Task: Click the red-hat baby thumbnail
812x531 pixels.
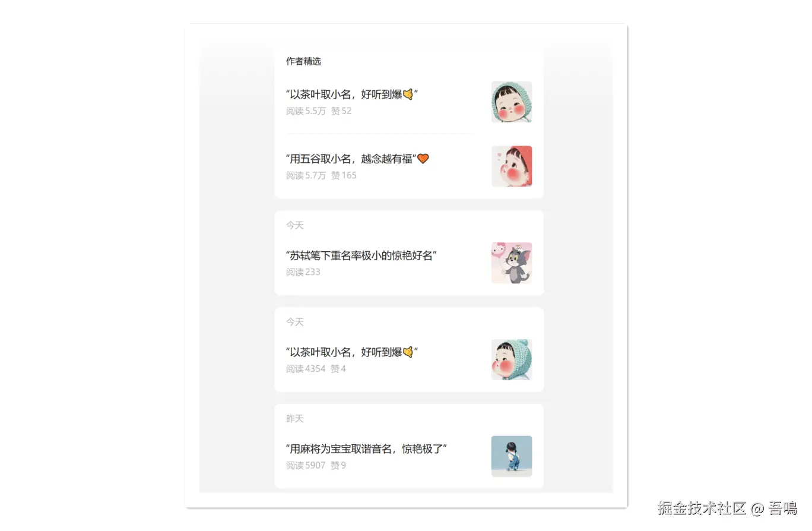Action: click(x=512, y=166)
